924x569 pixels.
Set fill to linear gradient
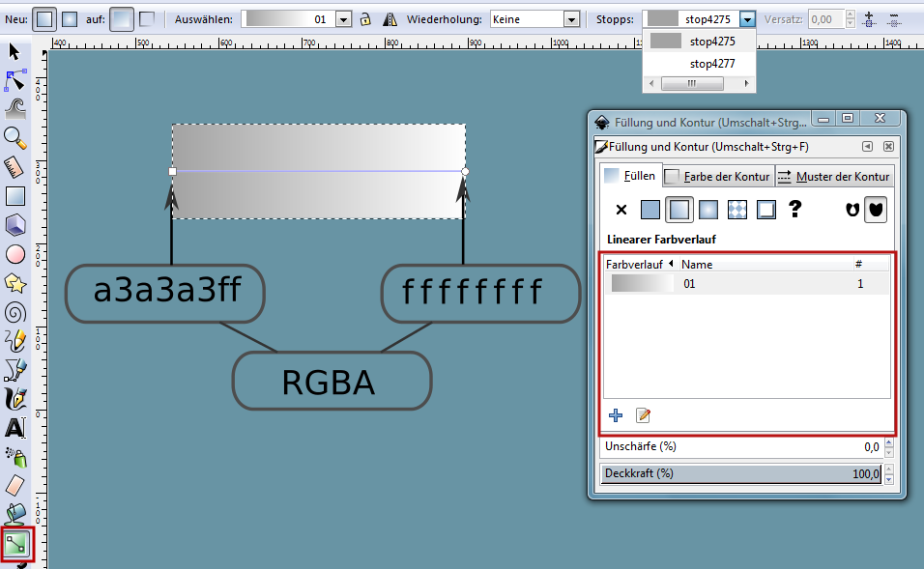(679, 210)
